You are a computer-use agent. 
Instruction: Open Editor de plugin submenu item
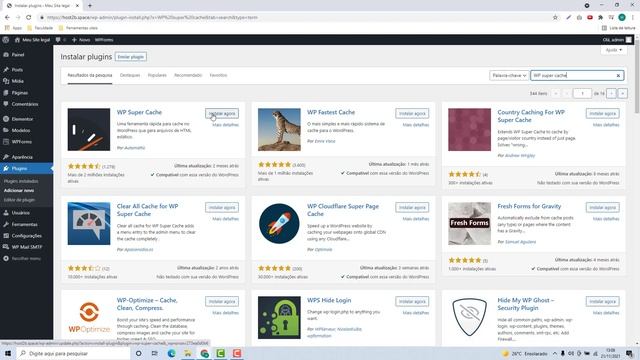coord(19,200)
